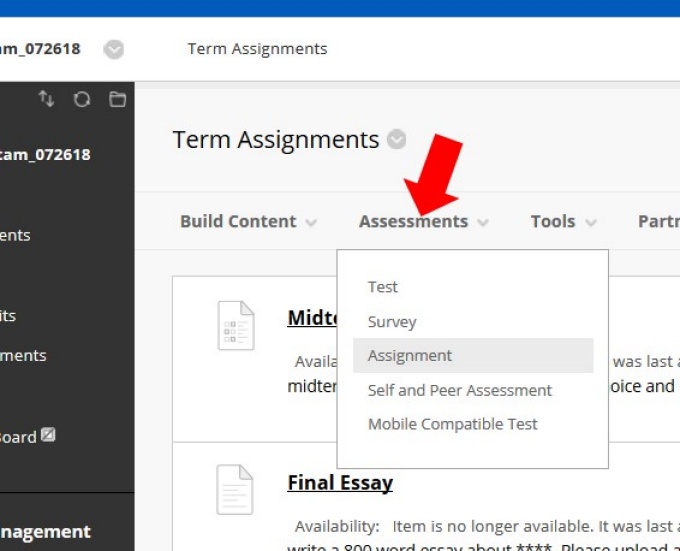This screenshot has height=551, width=680.
Task: Expand the Tools dropdown menu
Action: tap(563, 222)
